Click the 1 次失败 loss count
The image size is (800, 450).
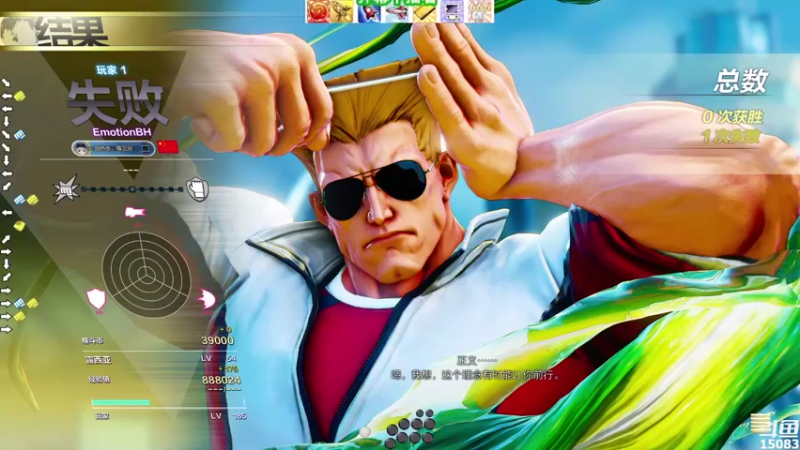pos(731,136)
